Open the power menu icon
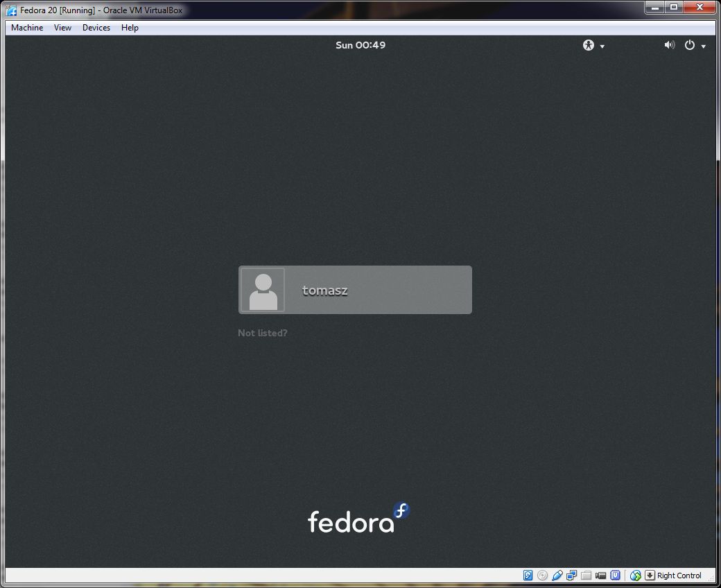Screen dimensions: 721x588 click(x=689, y=45)
